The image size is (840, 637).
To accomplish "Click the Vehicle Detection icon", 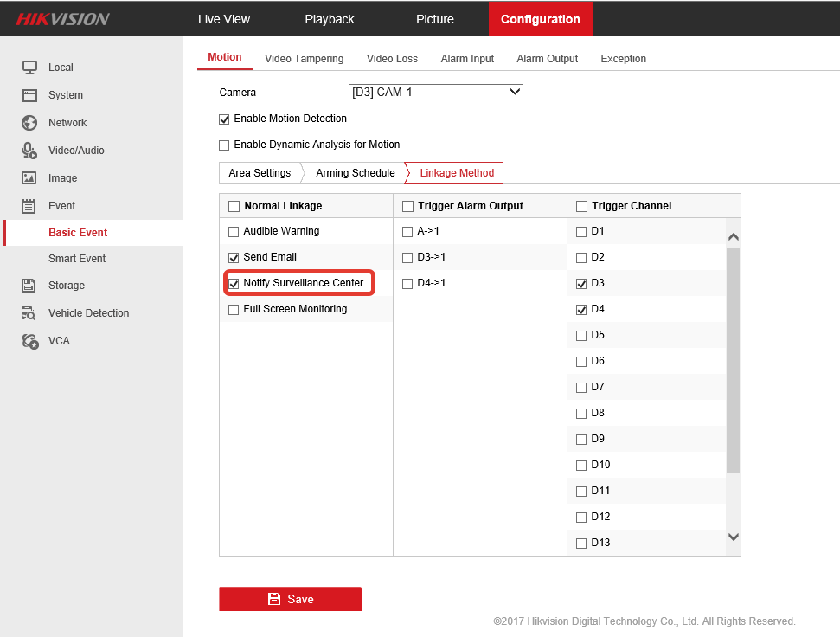I will click(29, 313).
